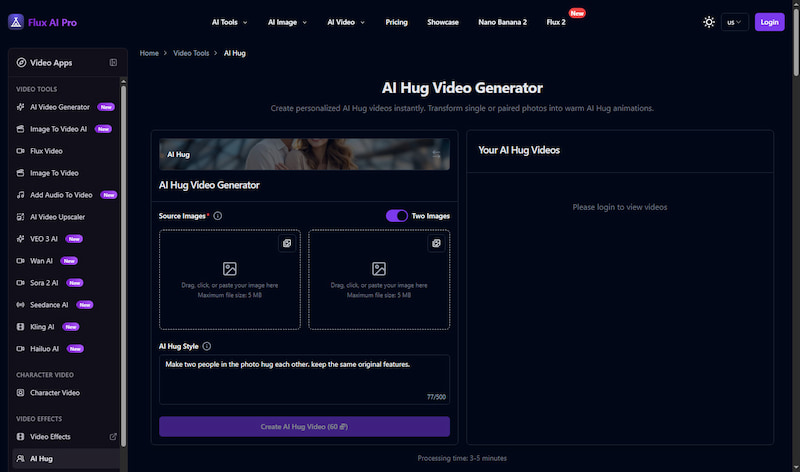
Task: Click image placeholder icon in second upload area
Action: point(379,268)
